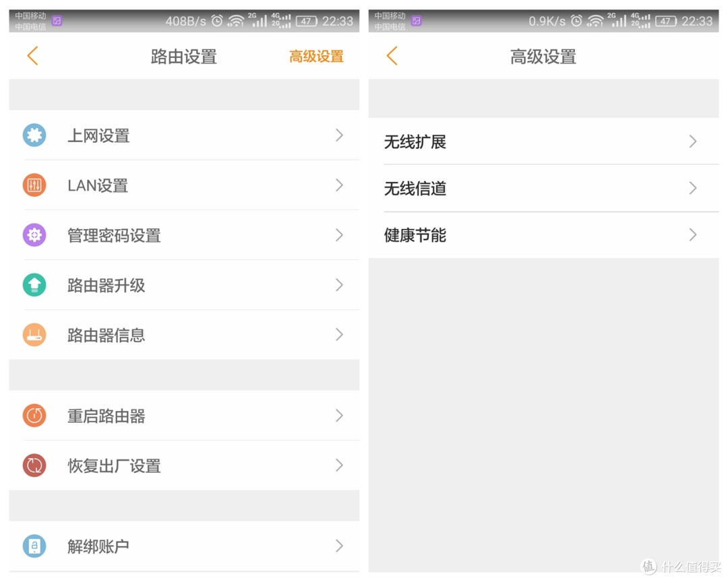The image size is (728, 582).
Task: Select the 路由器升级 list item
Action: 182,285
